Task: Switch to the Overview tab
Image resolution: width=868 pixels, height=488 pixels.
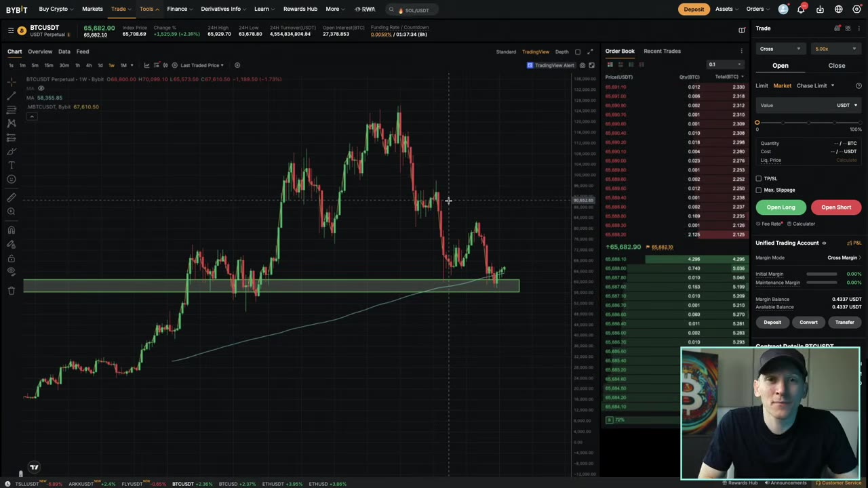Action: point(40,52)
